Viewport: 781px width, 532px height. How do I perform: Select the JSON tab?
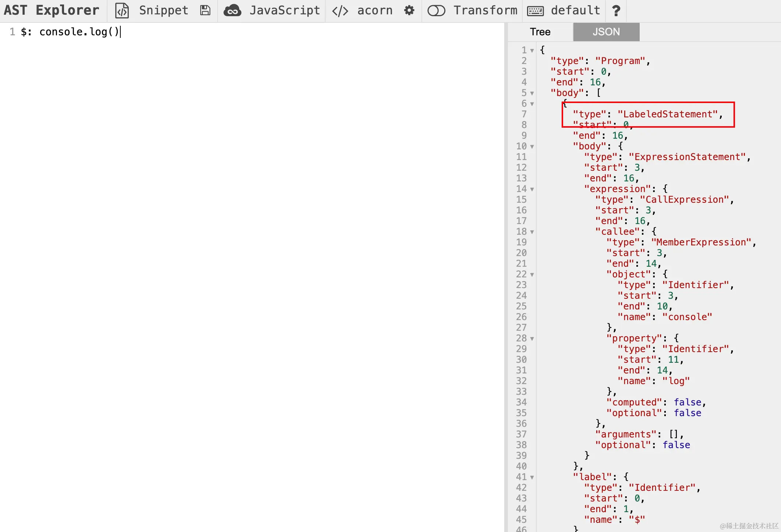point(606,32)
